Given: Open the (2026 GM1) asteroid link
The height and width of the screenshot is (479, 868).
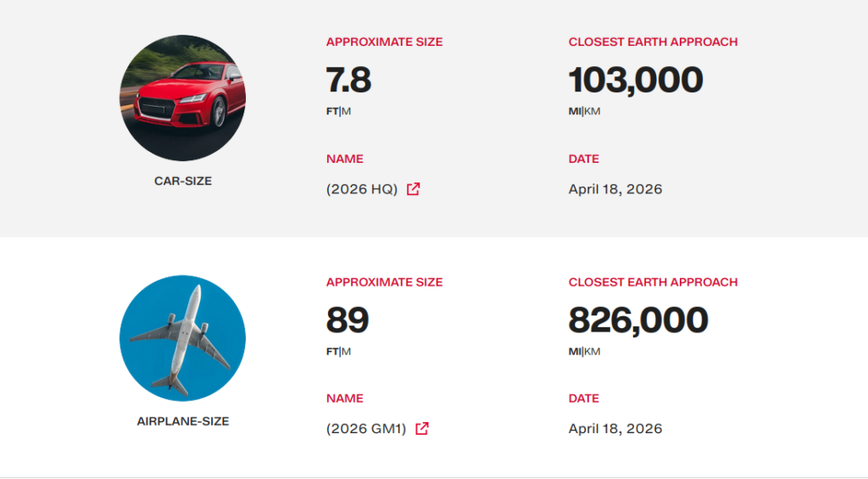Looking at the screenshot, I should tap(366, 429).
